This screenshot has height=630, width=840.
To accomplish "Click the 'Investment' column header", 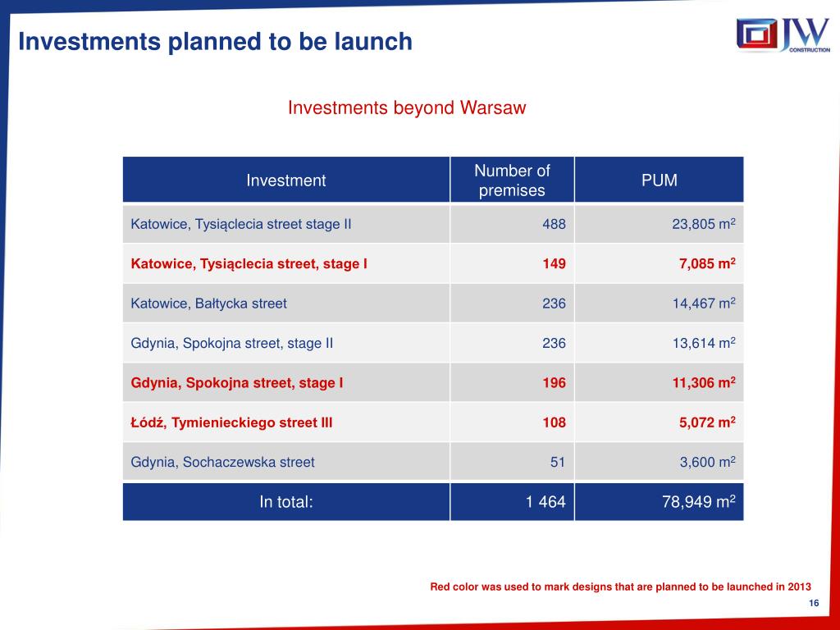I will pyautogui.click(x=286, y=180).
